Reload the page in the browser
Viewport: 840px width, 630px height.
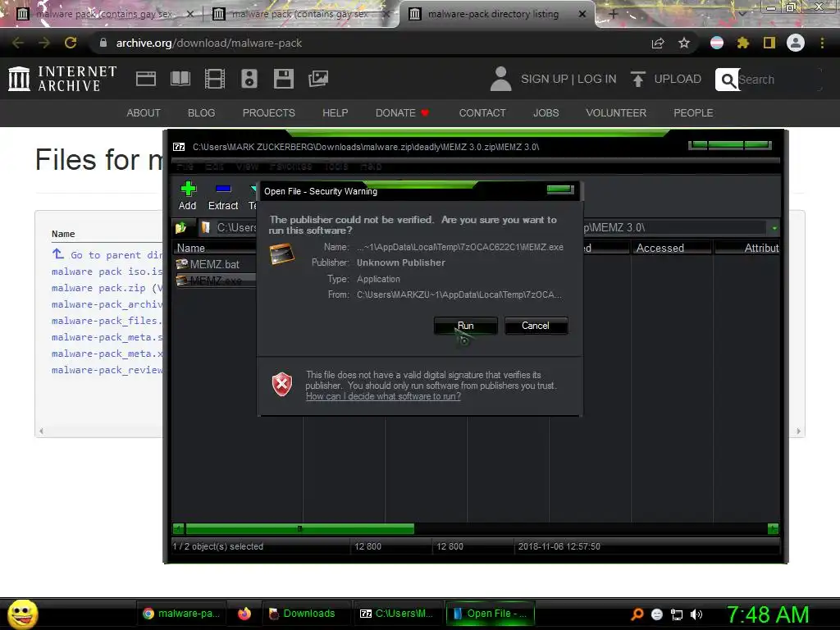71,43
